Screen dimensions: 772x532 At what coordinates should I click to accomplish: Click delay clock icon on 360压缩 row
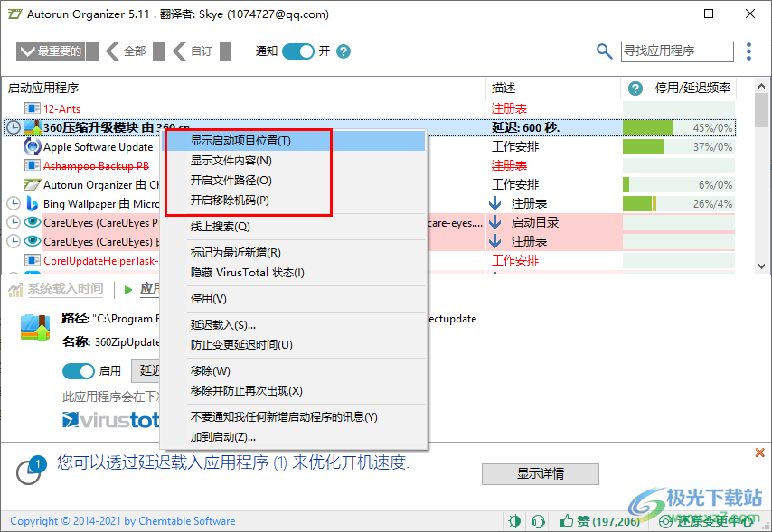point(14,127)
